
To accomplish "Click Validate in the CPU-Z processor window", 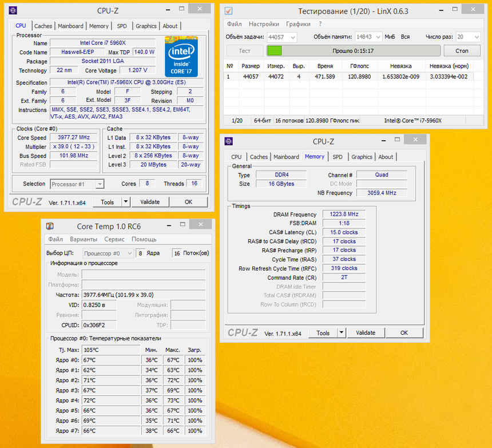I will pyautogui.click(x=150, y=202).
